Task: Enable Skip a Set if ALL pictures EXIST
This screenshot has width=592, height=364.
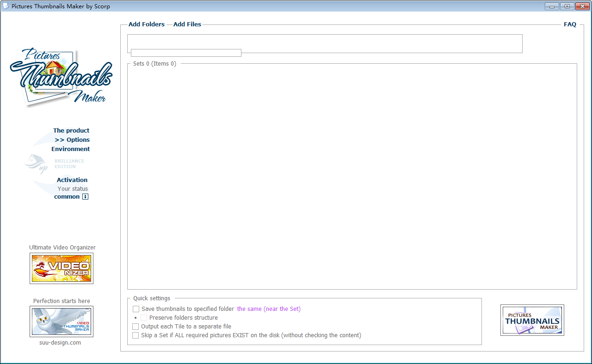Action: [136, 335]
